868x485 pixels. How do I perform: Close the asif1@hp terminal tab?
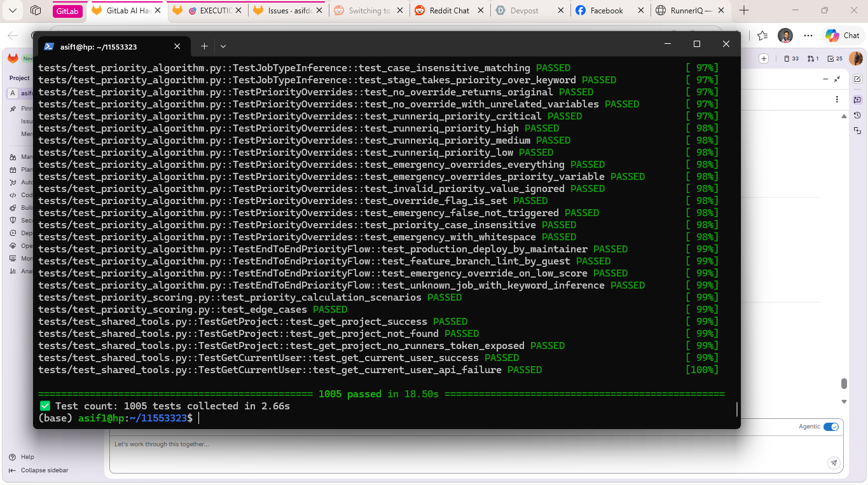[x=177, y=46]
